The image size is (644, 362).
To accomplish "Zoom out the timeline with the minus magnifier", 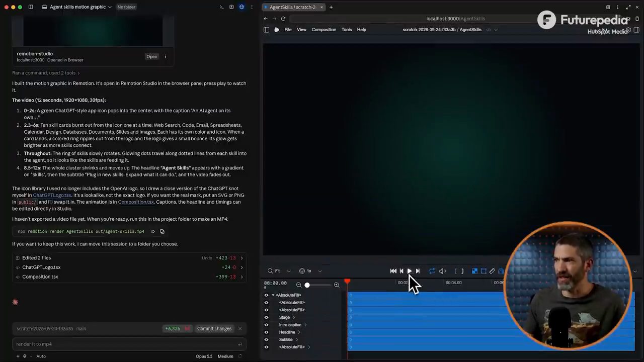I will (299, 285).
